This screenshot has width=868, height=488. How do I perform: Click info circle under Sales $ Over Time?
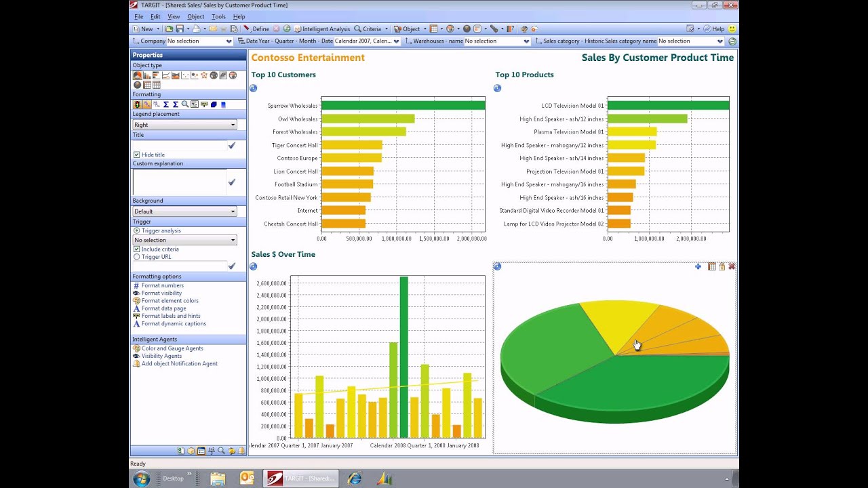pos(253,266)
